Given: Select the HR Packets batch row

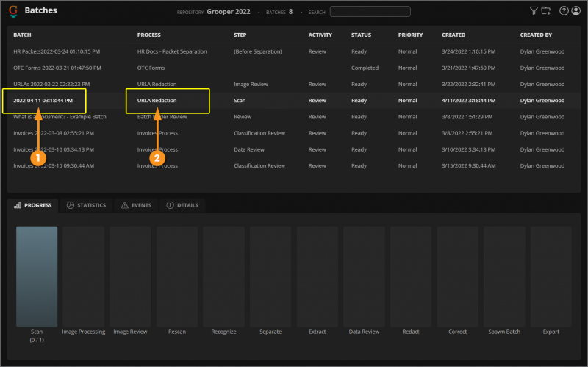Looking at the screenshot, I should (57, 51).
